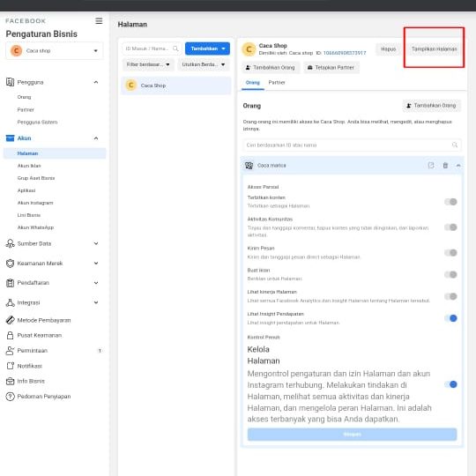This screenshot has height=476, width=476.
Task: Expand the Sumber Data section
Action: (96, 243)
